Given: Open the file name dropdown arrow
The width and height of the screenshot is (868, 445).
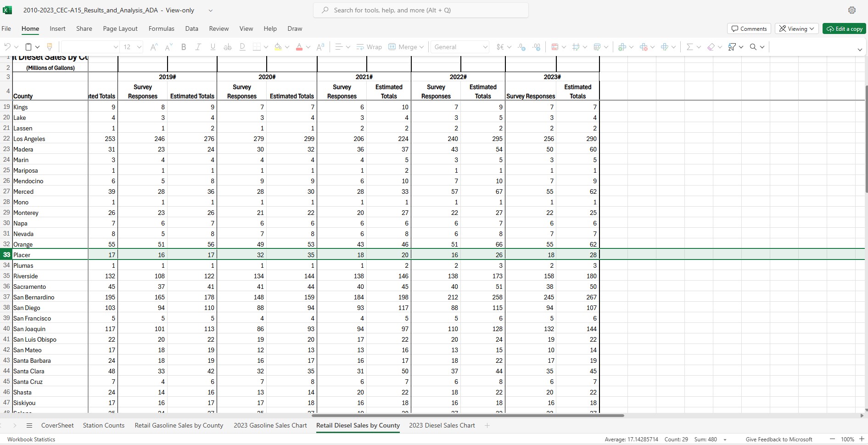Looking at the screenshot, I should [211, 11].
